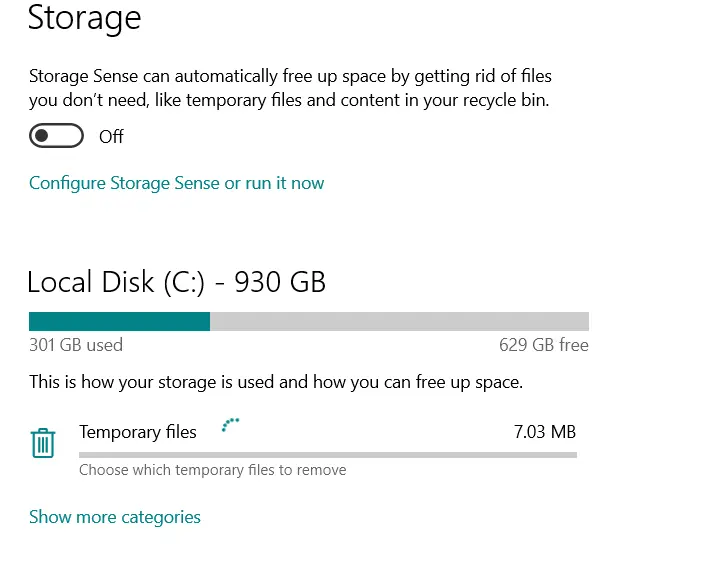Click the description line mentioning recycle bin

289,100
